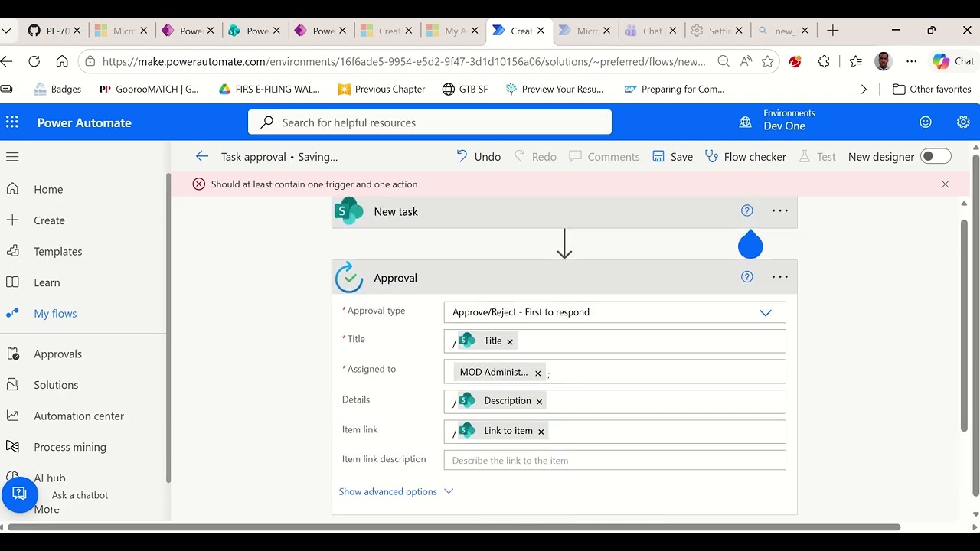Click the left navigation scrollbar

(168, 328)
